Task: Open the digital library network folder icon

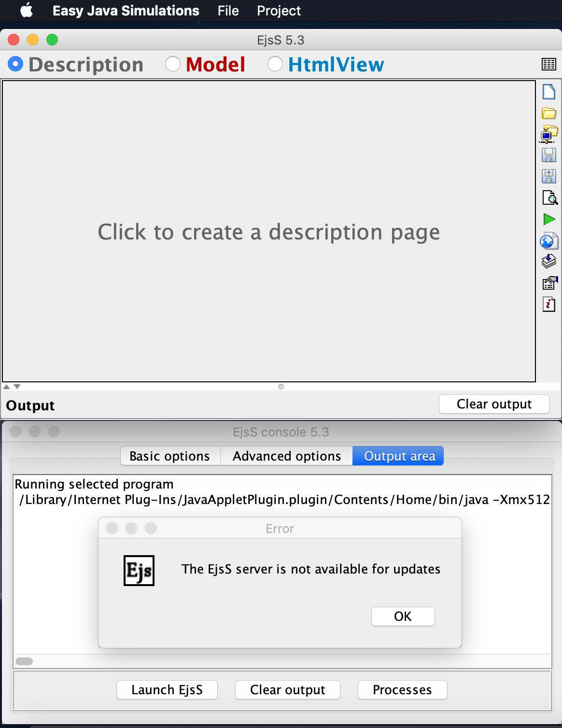Action: pos(549,134)
